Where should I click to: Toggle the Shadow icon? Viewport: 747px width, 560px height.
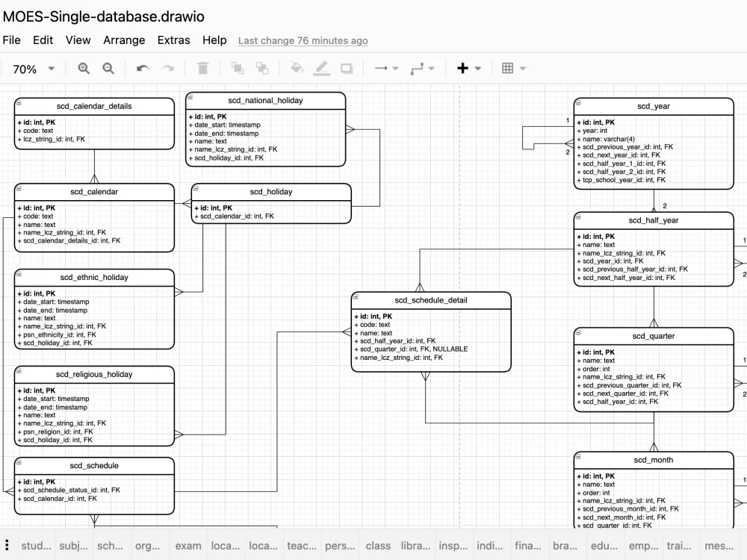coord(347,69)
